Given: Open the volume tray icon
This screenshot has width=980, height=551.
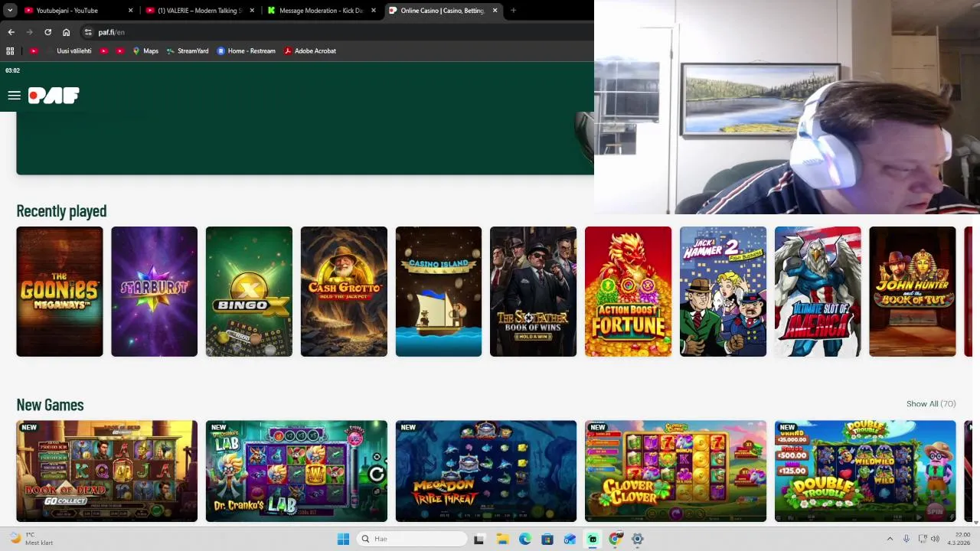Looking at the screenshot, I should pyautogui.click(x=936, y=539).
